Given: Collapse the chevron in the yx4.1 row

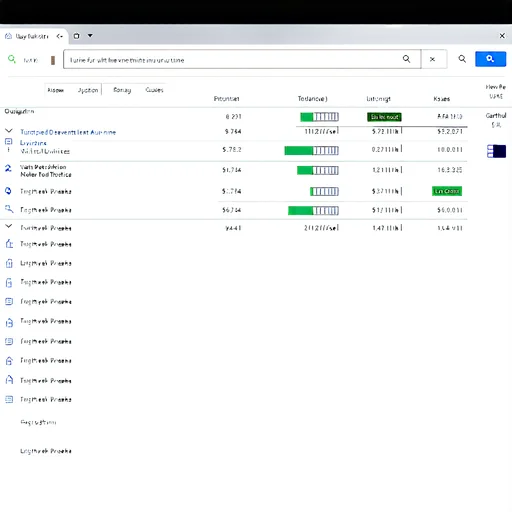Looking at the screenshot, I should coord(9,226).
